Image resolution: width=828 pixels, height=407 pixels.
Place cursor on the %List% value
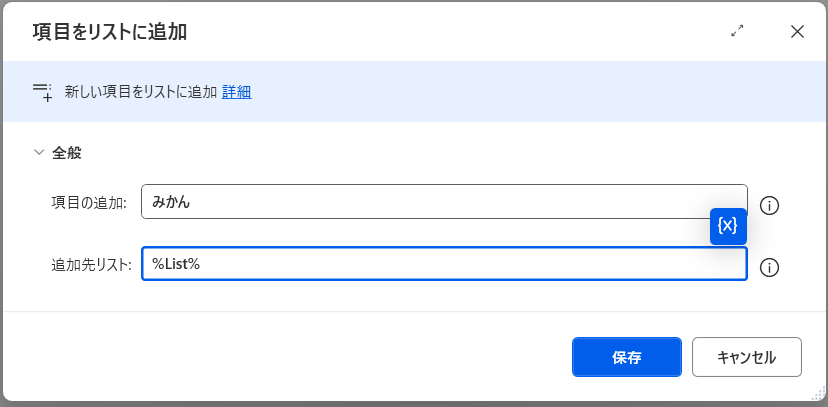[x=176, y=264]
